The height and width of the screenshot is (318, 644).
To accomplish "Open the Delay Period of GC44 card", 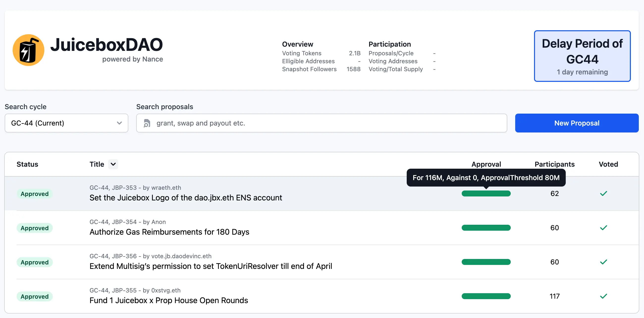I will click(582, 56).
